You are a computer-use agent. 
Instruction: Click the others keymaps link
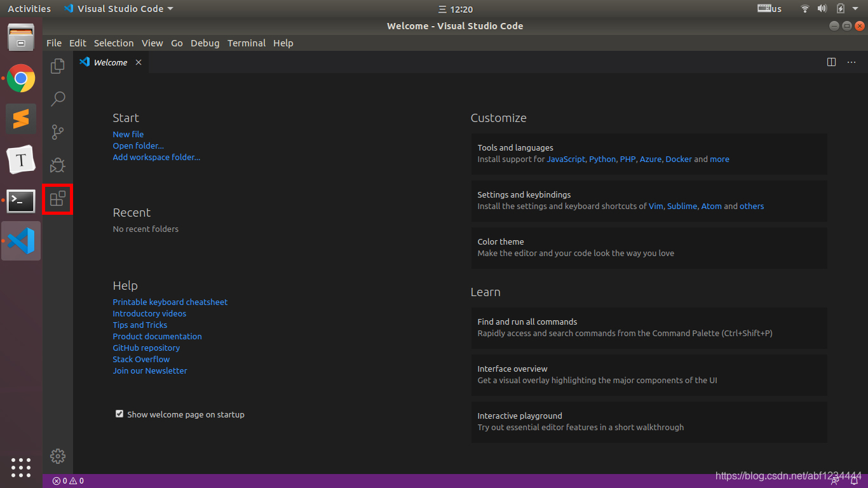752,206
